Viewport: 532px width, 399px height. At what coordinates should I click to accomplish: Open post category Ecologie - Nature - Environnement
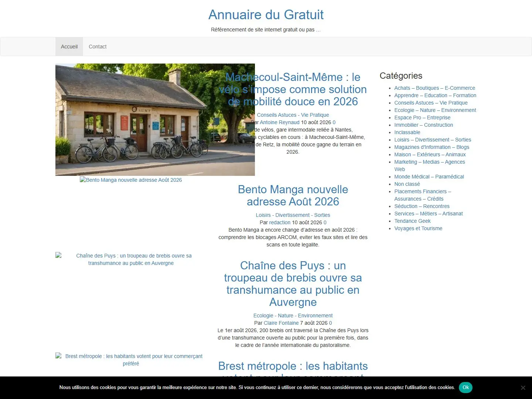293,316
